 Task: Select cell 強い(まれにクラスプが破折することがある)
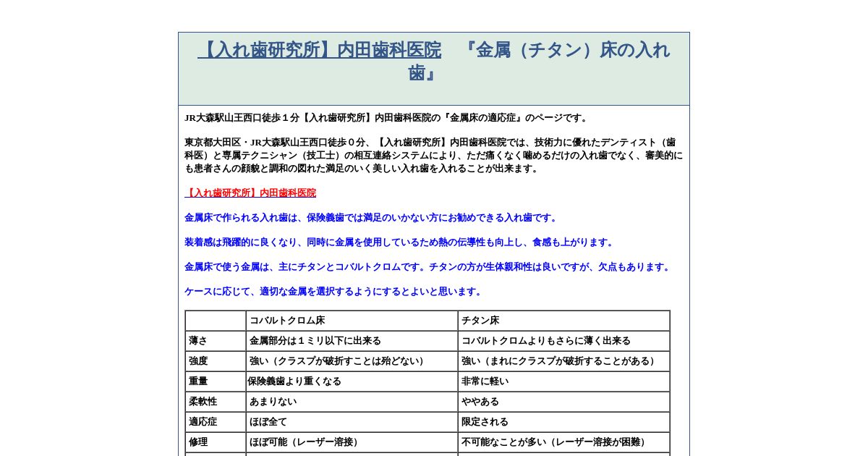(563, 361)
